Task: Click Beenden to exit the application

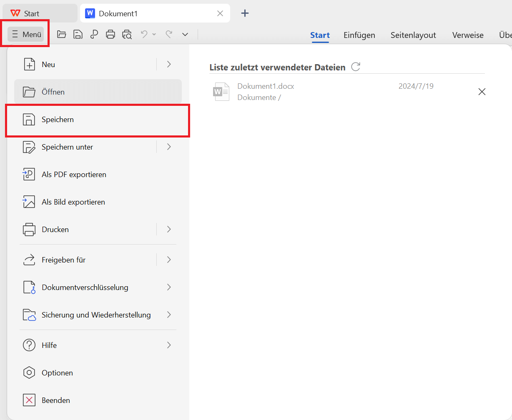Action: [55, 400]
